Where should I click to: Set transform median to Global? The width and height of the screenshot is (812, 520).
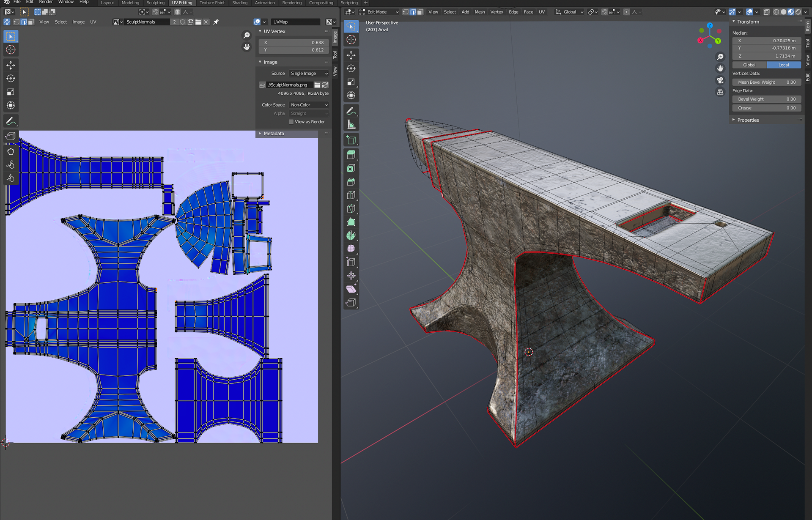(x=749, y=65)
